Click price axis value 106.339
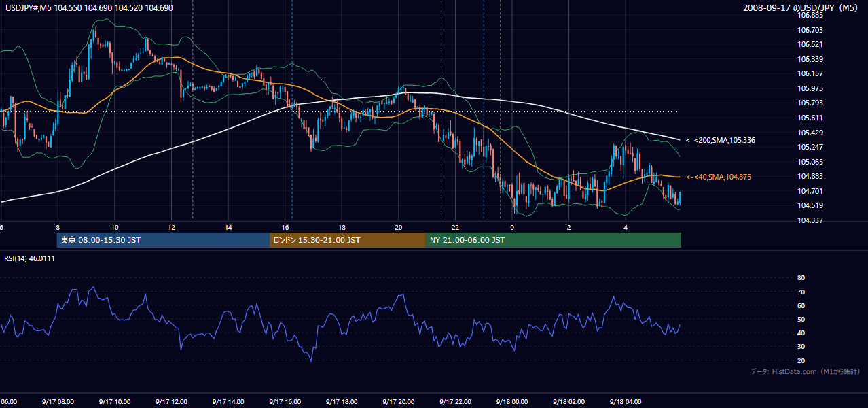The width and height of the screenshot is (868, 408). pos(811,59)
